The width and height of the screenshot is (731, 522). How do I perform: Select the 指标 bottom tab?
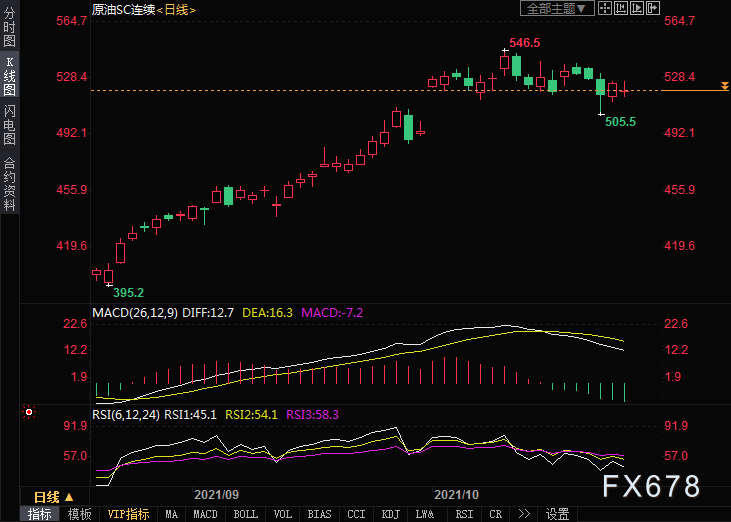pos(40,514)
